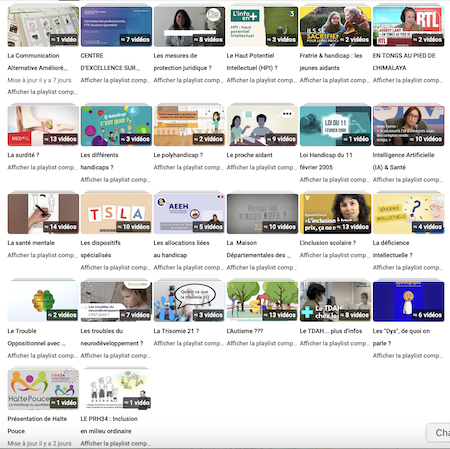Open the TSLA dispositifs spécialisés thumbnail

(116, 214)
